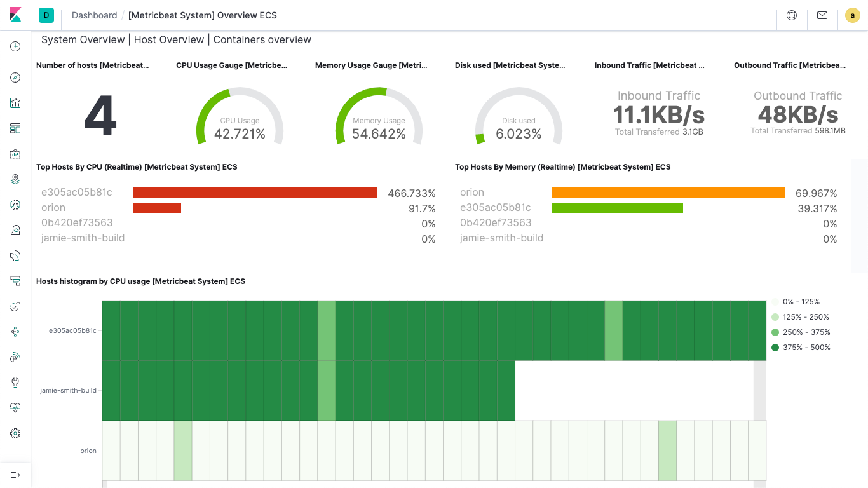Open Management via the gear icon

(15, 433)
